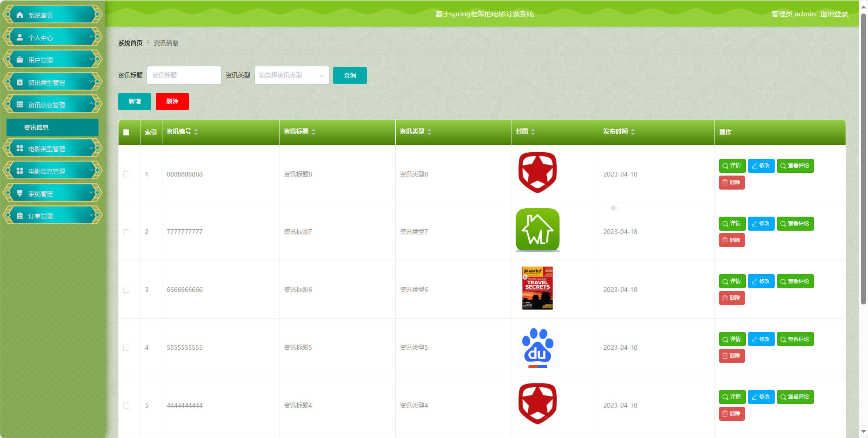Click 退出登录 to log out
868x438 pixels.
click(834, 14)
